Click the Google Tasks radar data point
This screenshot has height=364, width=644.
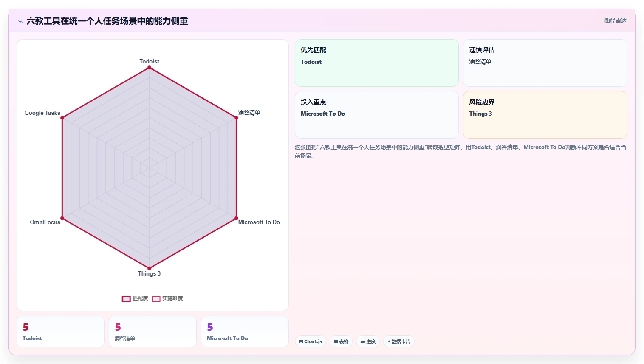click(x=62, y=118)
